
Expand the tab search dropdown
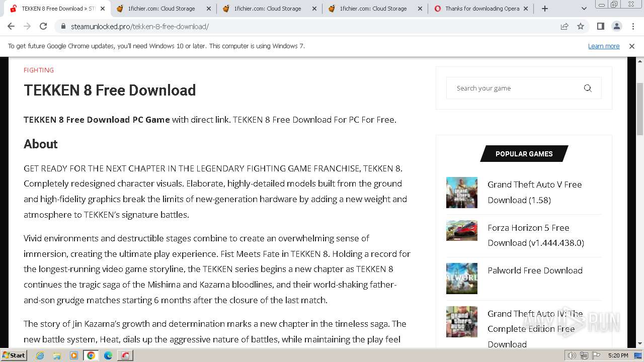[x=584, y=9]
